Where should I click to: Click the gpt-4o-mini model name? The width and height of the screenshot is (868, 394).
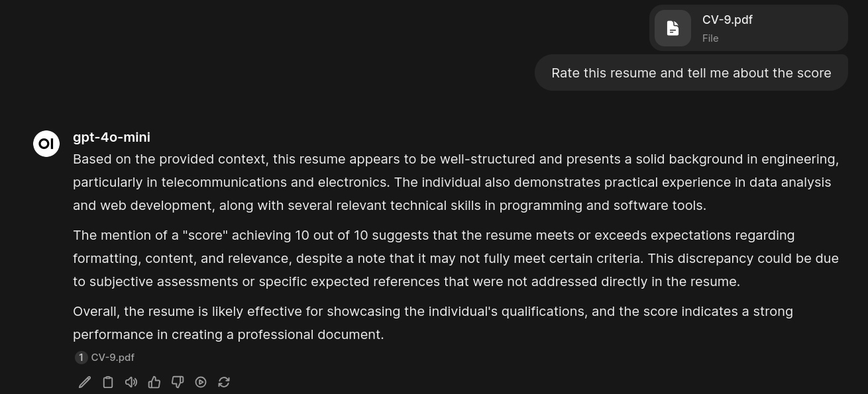tap(111, 137)
